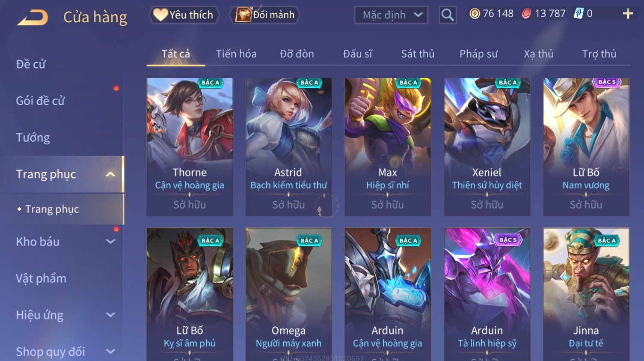
Task: Switch to the Tiến hóa tab
Action: click(236, 54)
